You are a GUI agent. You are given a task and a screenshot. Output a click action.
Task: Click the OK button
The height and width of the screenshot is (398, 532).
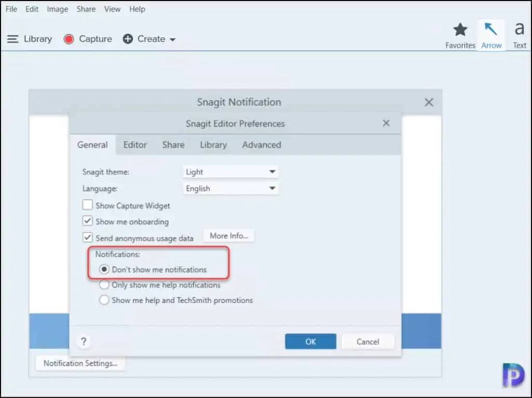tap(311, 341)
